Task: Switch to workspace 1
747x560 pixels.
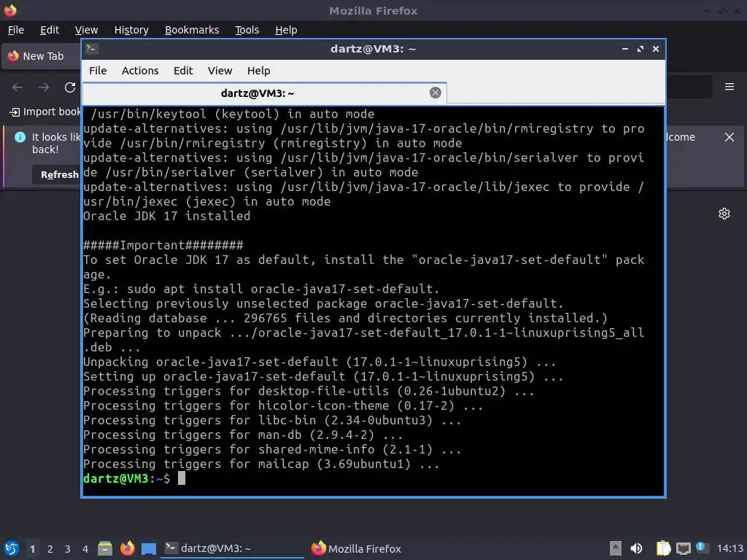Action: pyautogui.click(x=32, y=549)
